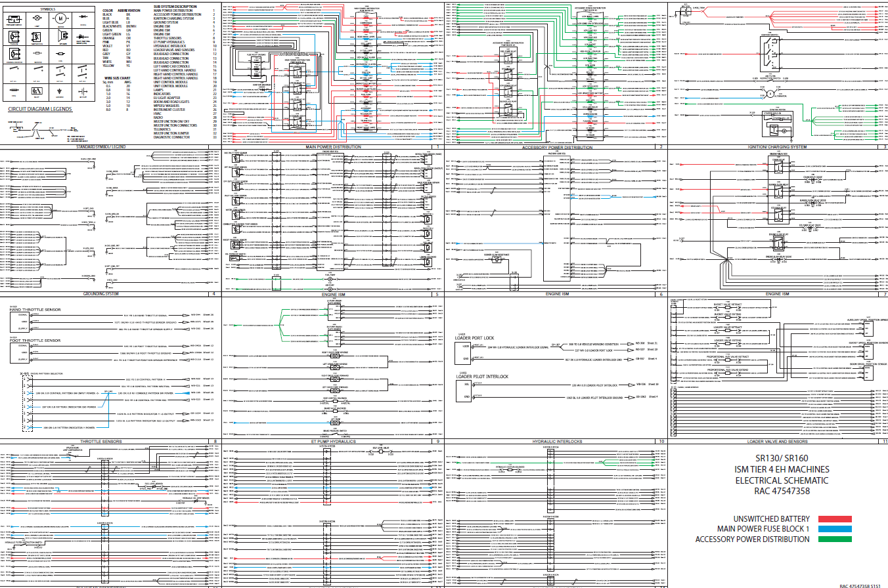888x588 pixels.
Task: Select the LOADER VALVE EXTEND label
Action: coord(728,340)
